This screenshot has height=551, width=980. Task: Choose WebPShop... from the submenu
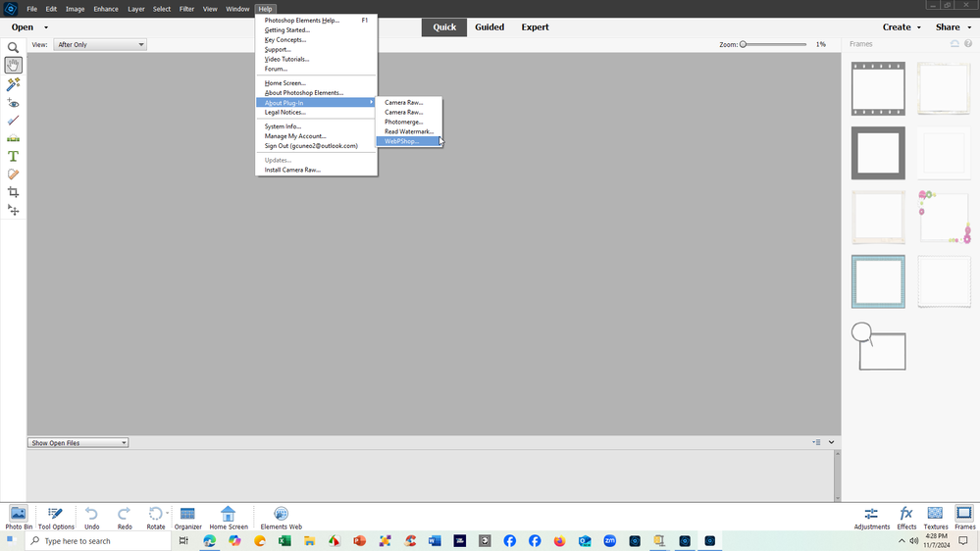pyautogui.click(x=409, y=141)
